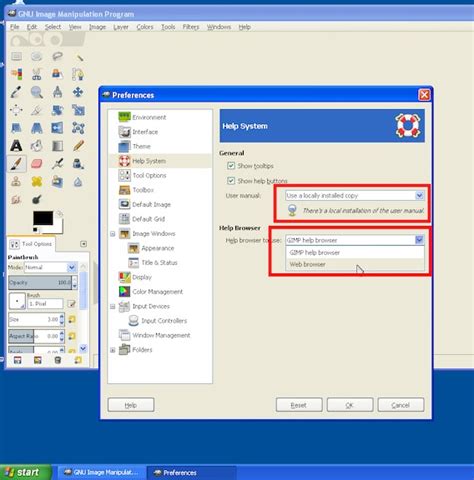Viewport: 474px width, 480px height.
Task: Choose GIMP help browser list option
Action: [355, 252]
